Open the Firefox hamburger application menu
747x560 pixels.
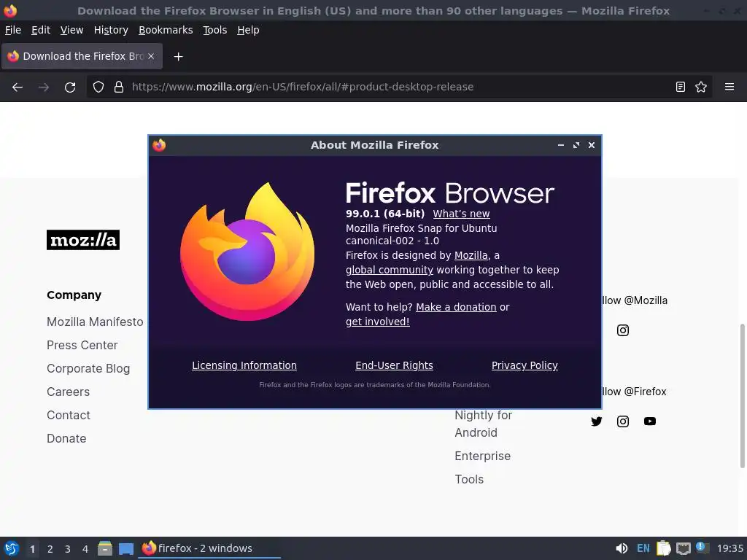point(729,87)
